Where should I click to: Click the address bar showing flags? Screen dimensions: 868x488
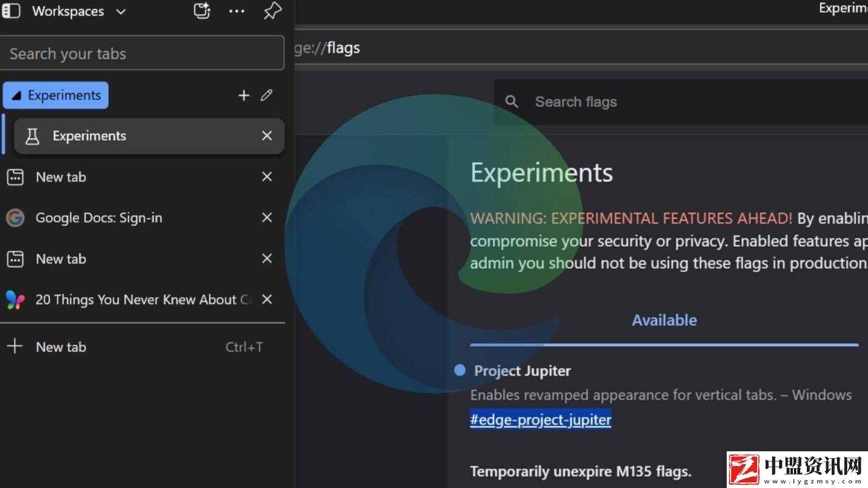tap(581, 48)
